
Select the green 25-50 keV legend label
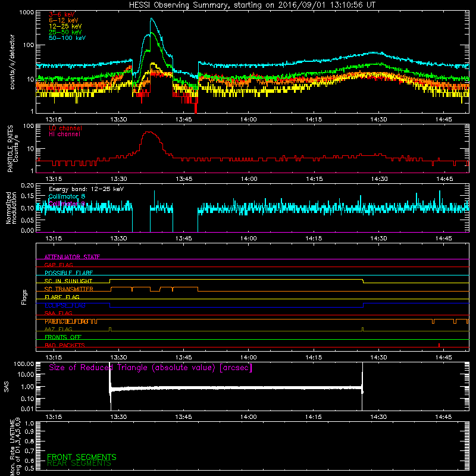[65, 32]
